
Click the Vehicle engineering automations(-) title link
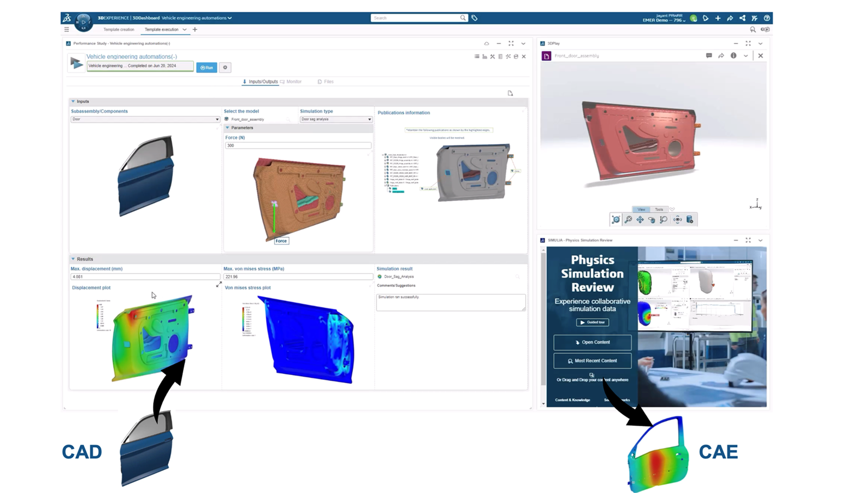click(132, 56)
